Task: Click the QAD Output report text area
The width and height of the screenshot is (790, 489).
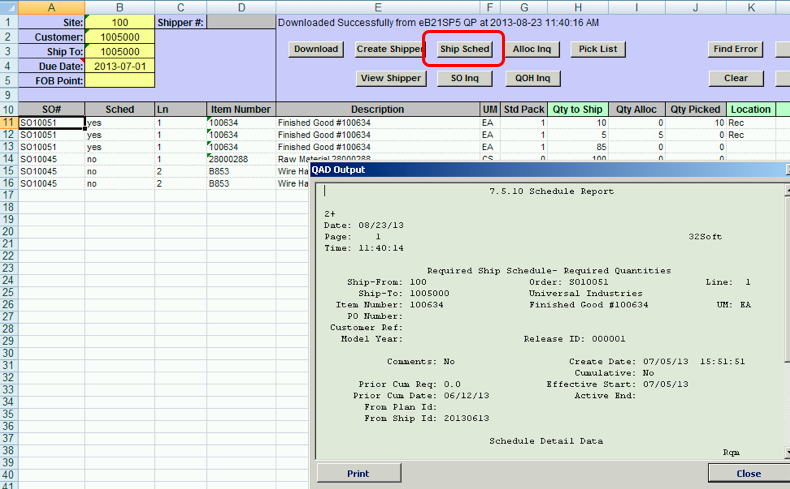Action: [549, 320]
